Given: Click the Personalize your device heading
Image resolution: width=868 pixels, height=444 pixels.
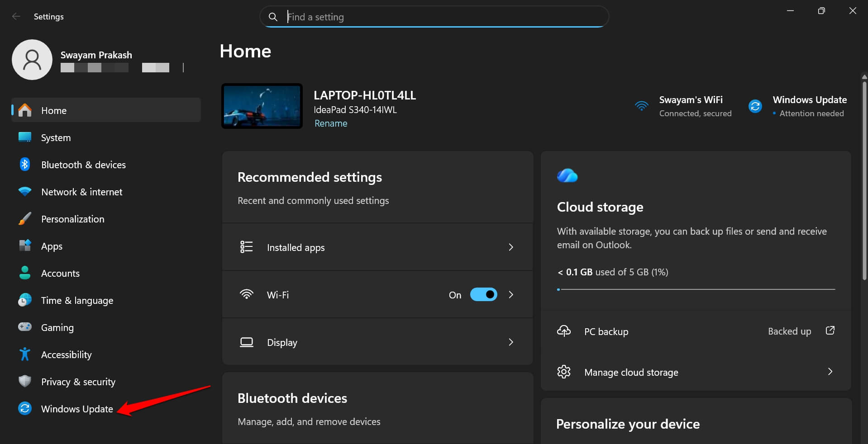Looking at the screenshot, I should click(x=628, y=424).
